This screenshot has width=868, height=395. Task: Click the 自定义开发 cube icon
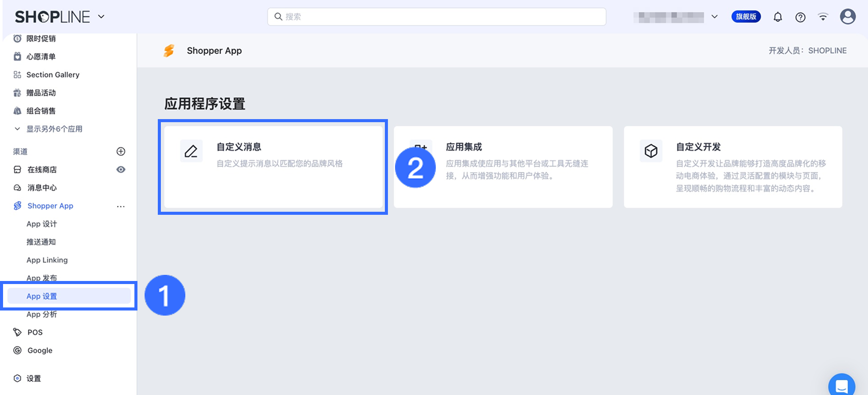(651, 151)
